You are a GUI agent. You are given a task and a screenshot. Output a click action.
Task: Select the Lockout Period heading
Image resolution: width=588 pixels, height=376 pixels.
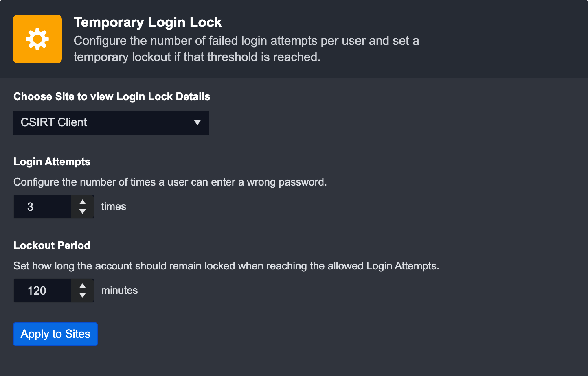(52, 245)
